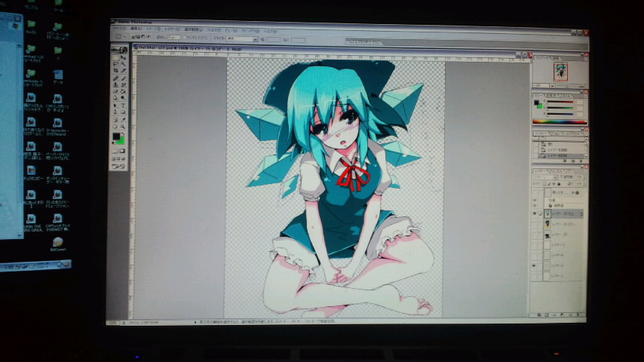The width and height of the screenshot is (644, 362).
Task: Click the black foreground color swatch
Action: coord(116,135)
